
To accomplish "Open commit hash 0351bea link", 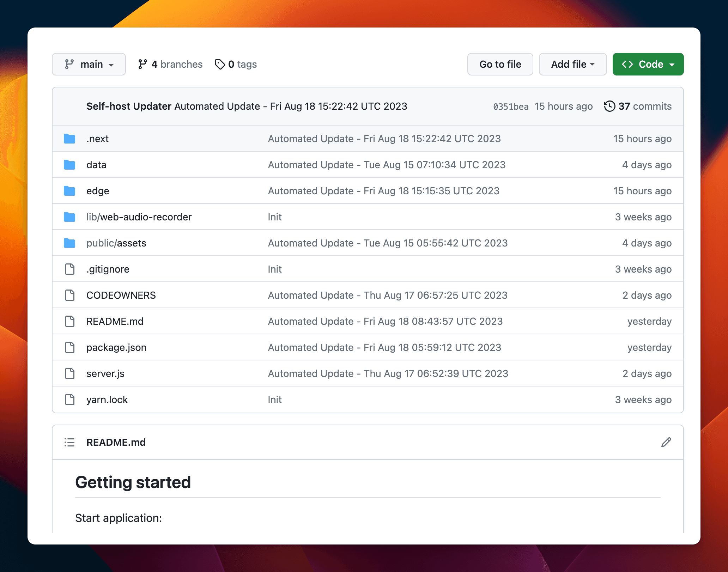I will 510,107.
